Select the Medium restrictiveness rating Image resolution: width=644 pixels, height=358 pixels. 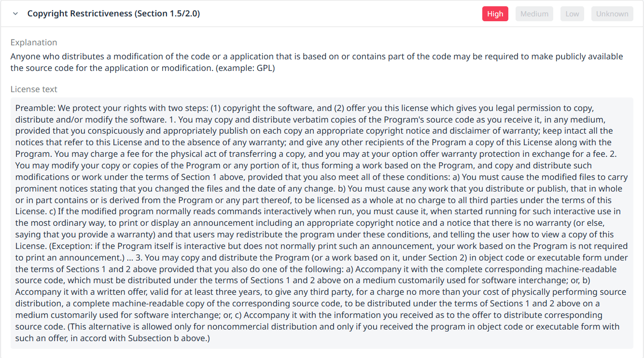click(534, 14)
